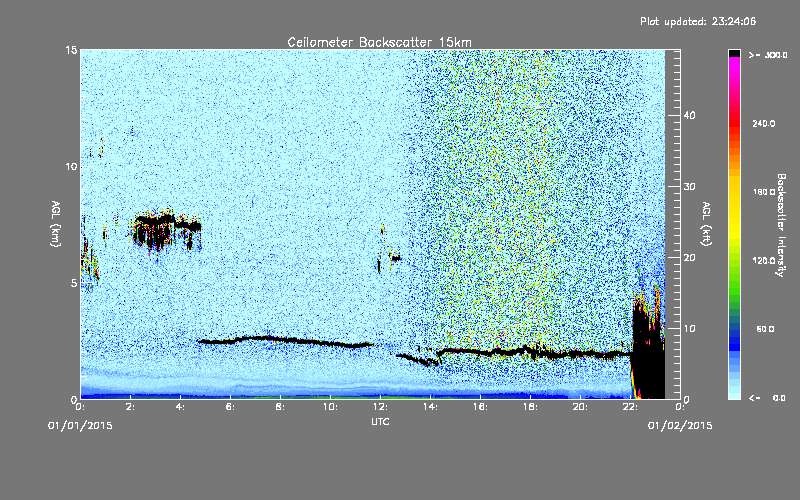This screenshot has height=500, width=800.
Task: Click the "4:" hour tick label
Action: (x=180, y=407)
